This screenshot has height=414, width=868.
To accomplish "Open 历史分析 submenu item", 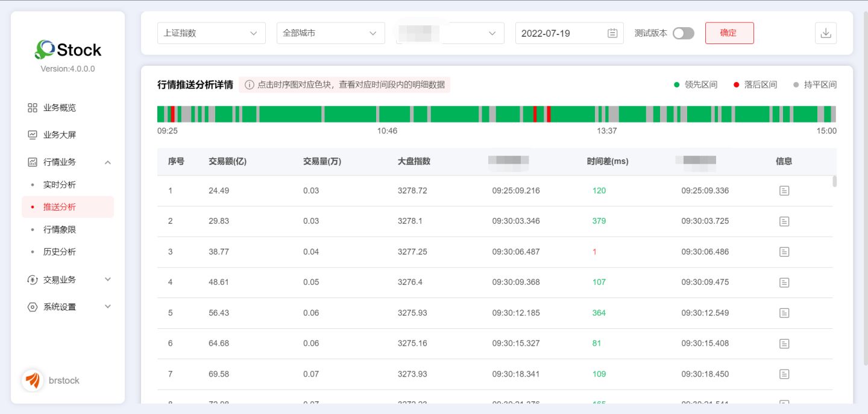I will pyautogui.click(x=59, y=252).
